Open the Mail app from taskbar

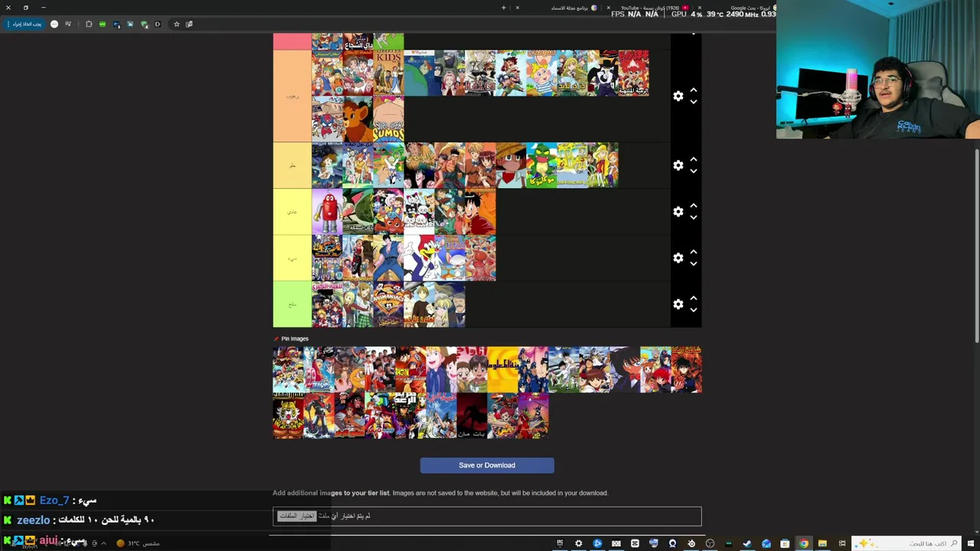coord(766,543)
